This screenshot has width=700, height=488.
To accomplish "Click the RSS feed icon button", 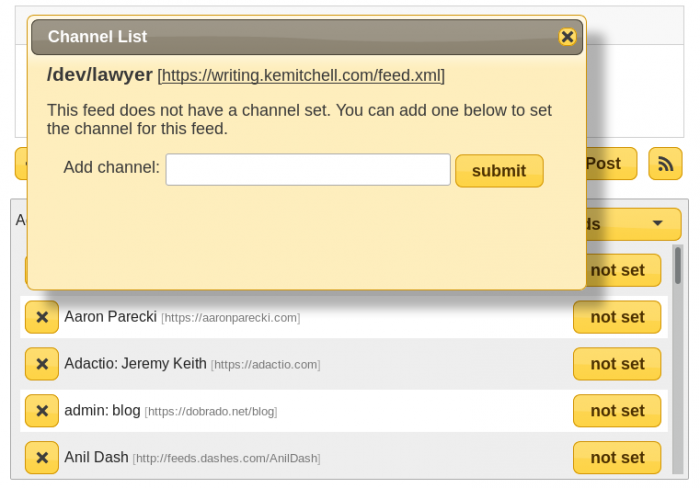I will (665, 163).
